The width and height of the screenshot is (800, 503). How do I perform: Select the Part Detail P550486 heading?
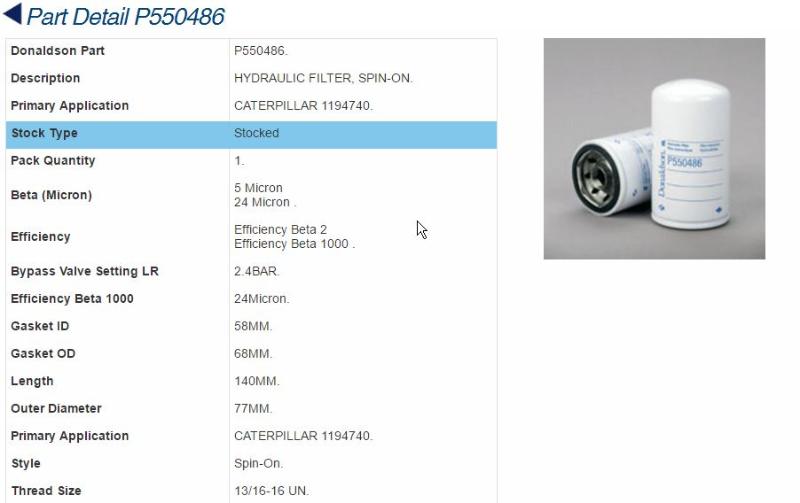tap(126, 16)
